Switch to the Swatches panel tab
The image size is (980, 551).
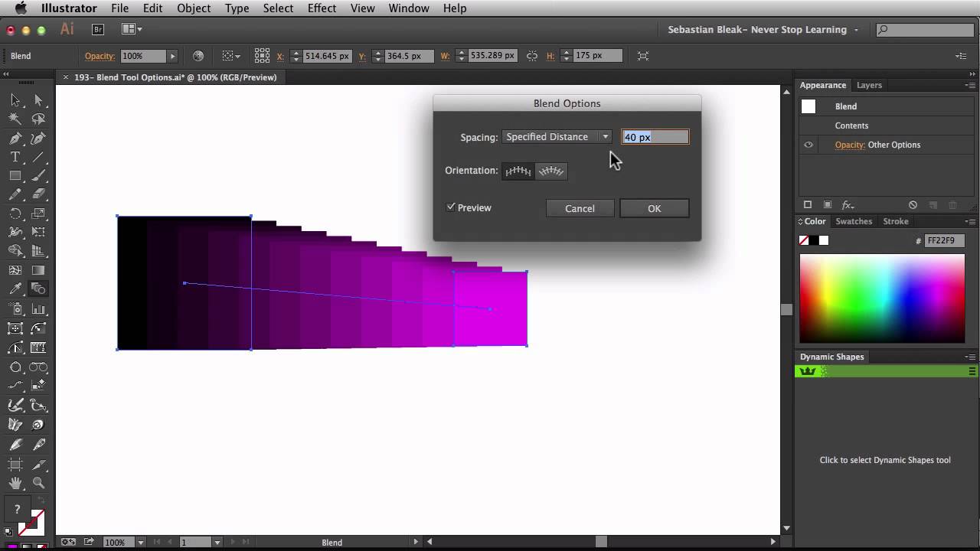[854, 221]
